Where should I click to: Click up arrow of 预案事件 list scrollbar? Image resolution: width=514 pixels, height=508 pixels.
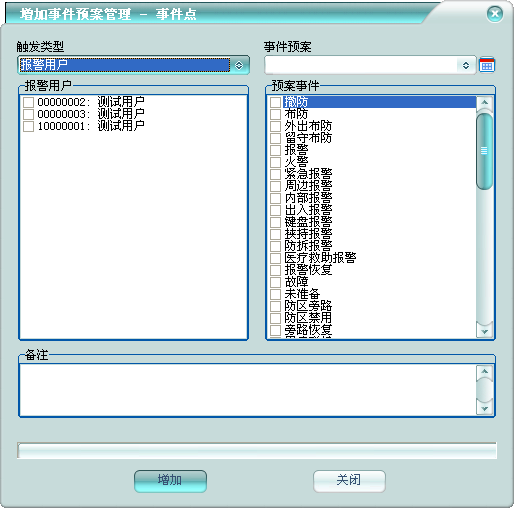[x=485, y=102]
